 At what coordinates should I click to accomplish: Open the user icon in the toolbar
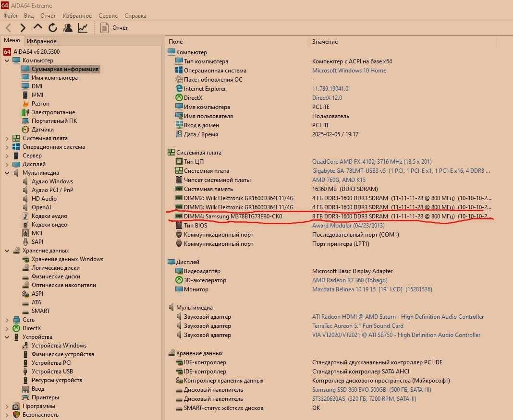[x=68, y=28]
